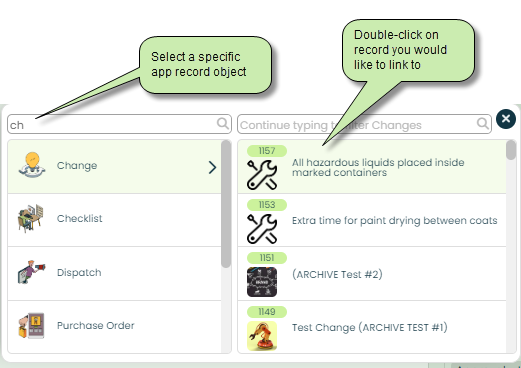Focus the app search field containing 'ch'
The image size is (521, 368).
tap(119, 124)
